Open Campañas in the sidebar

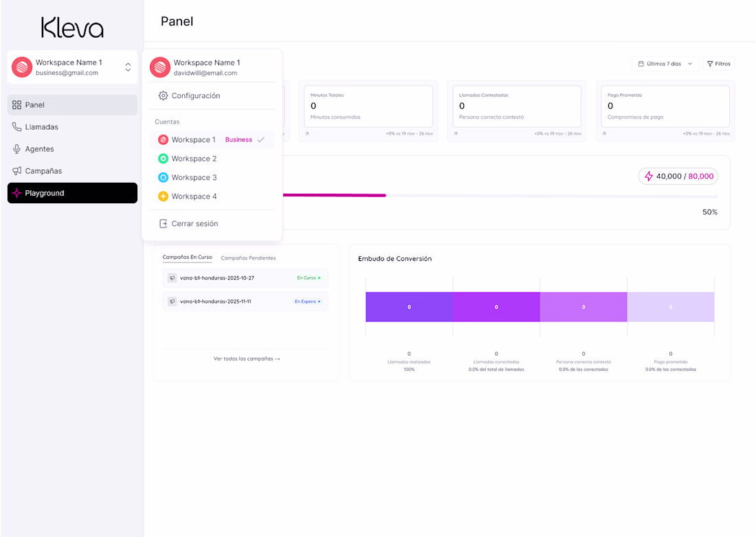tap(72, 171)
